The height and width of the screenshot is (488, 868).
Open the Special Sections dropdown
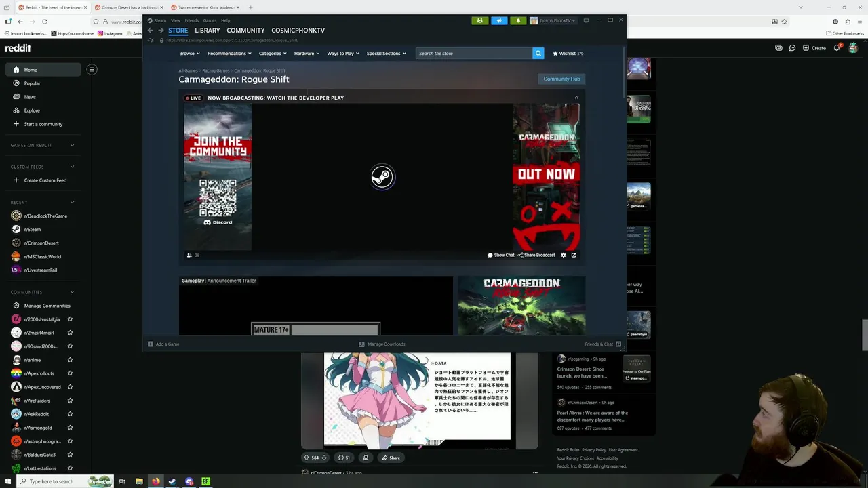387,53
